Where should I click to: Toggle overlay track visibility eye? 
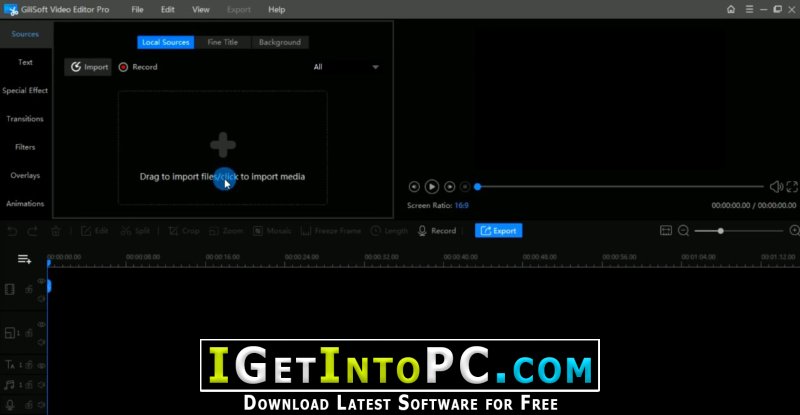coord(41,325)
